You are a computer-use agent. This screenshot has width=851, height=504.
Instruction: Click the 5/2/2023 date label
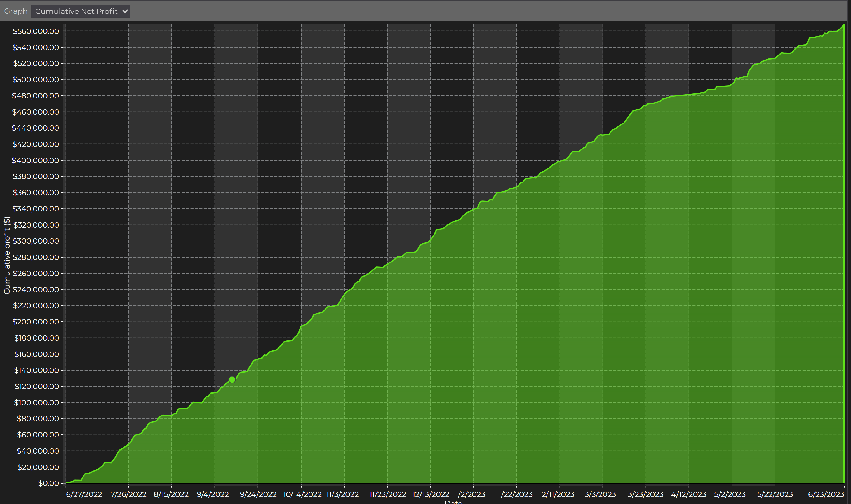point(730,494)
